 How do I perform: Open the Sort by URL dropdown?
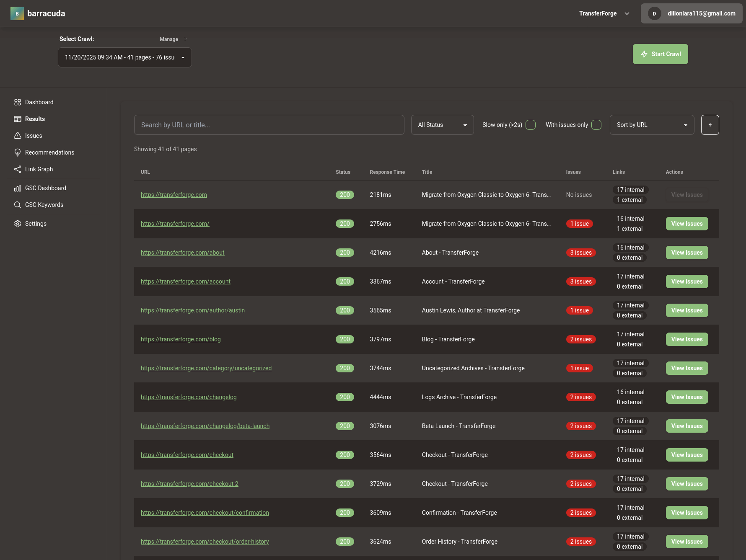tap(652, 124)
